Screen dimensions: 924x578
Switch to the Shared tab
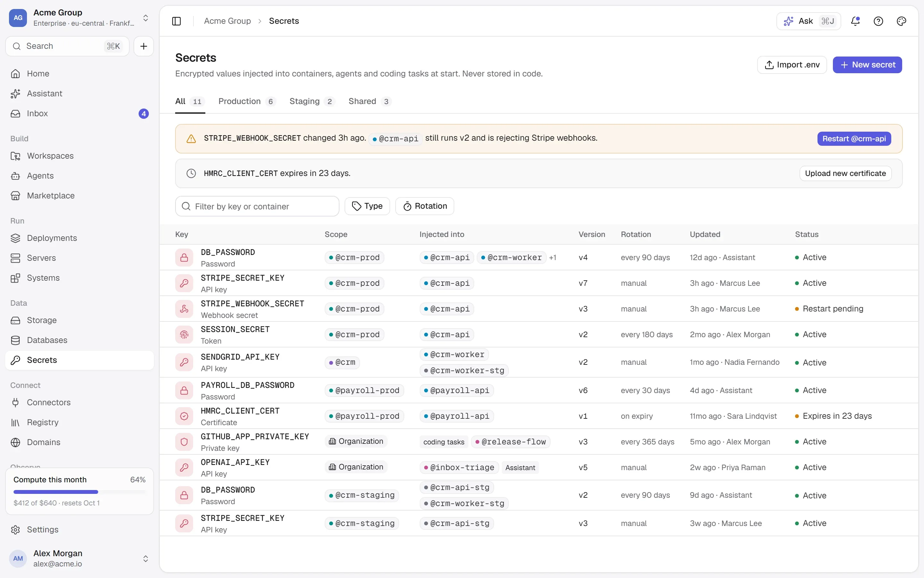pos(370,101)
